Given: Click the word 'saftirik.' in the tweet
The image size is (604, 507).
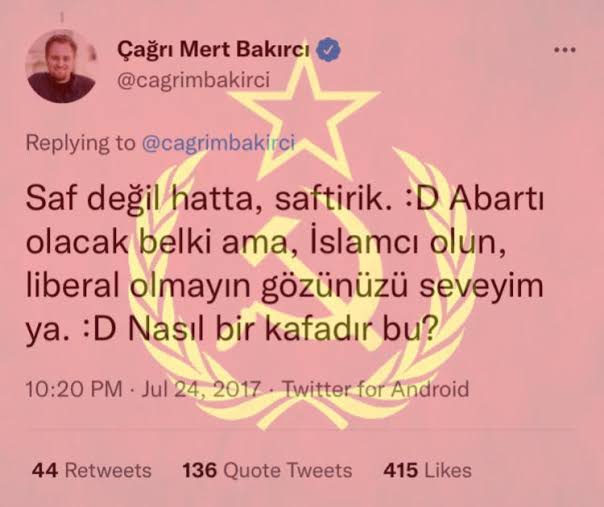Looking at the screenshot, I should (x=331, y=200).
